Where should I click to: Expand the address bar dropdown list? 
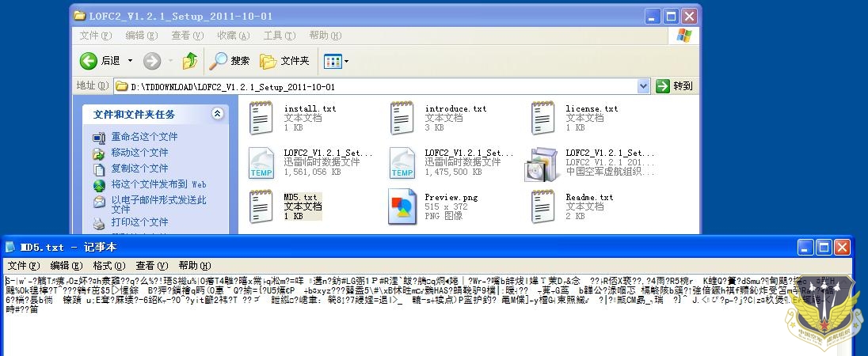click(x=643, y=86)
